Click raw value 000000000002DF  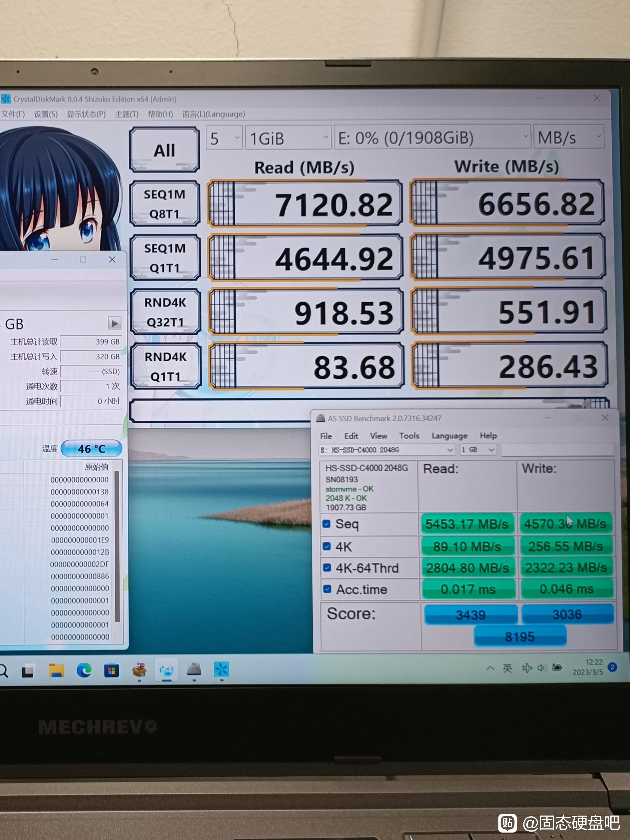pos(79,564)
